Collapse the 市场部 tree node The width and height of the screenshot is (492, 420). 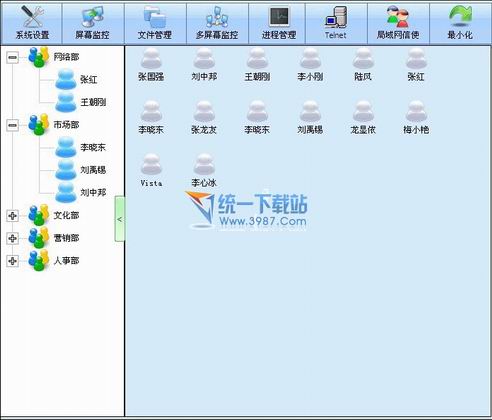12,125
